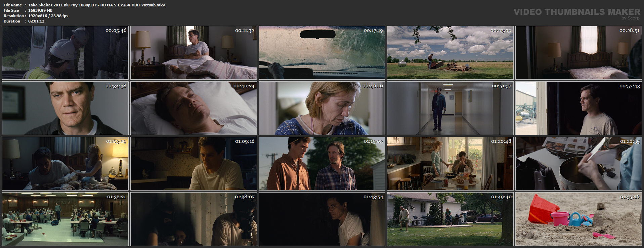Screen dimensions: 644x248
Task: Click the 01:55:26 timestamp label
Action: click(x=630, y=197)
